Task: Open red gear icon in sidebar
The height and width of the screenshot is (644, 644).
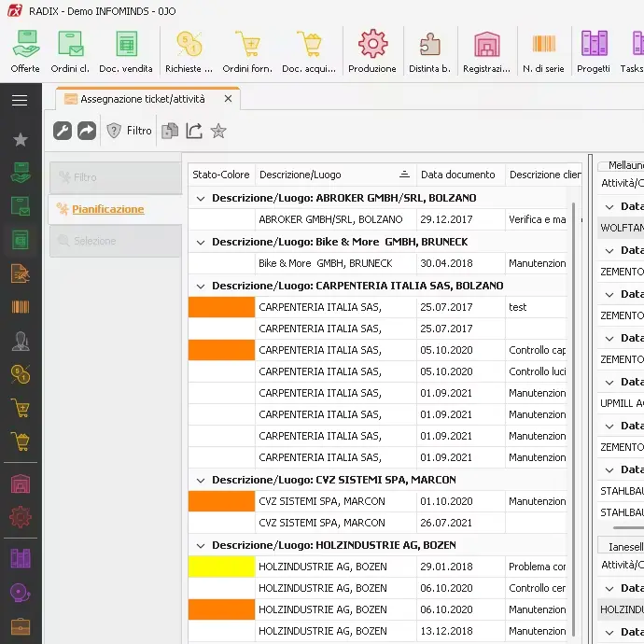Action: (x=21, y=517)
